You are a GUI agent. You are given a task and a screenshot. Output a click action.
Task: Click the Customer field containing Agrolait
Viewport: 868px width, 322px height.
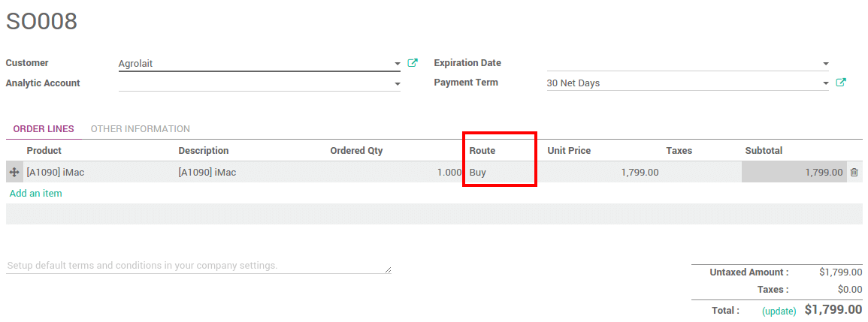coord(256,64)
